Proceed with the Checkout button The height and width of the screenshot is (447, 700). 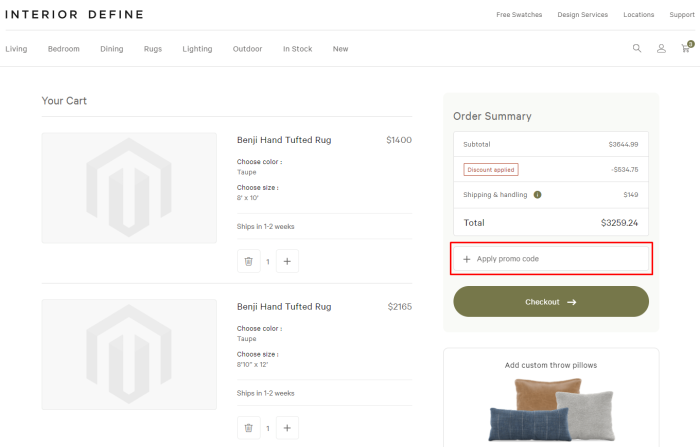tap(551, 302)
